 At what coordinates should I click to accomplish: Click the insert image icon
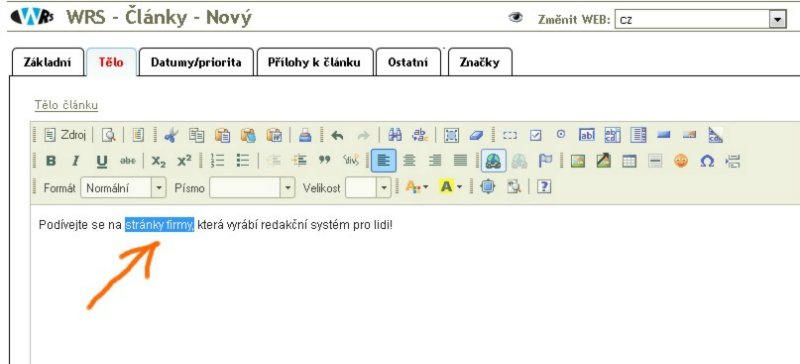click(578, 161)
